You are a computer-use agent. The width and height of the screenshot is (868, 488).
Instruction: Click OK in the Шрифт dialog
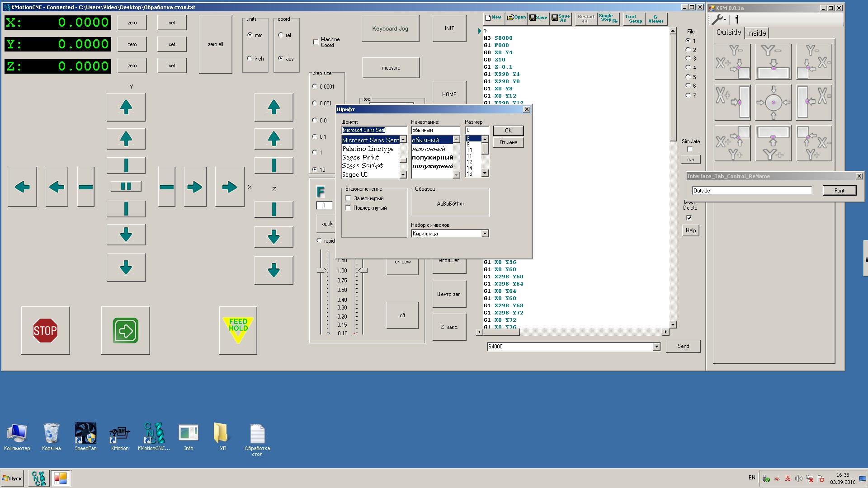click(x=508, y=131)
